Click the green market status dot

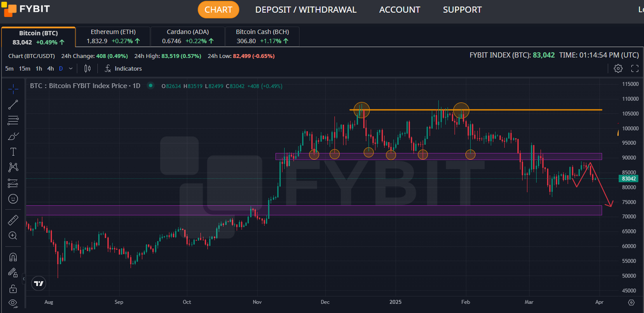click(151, 86)
